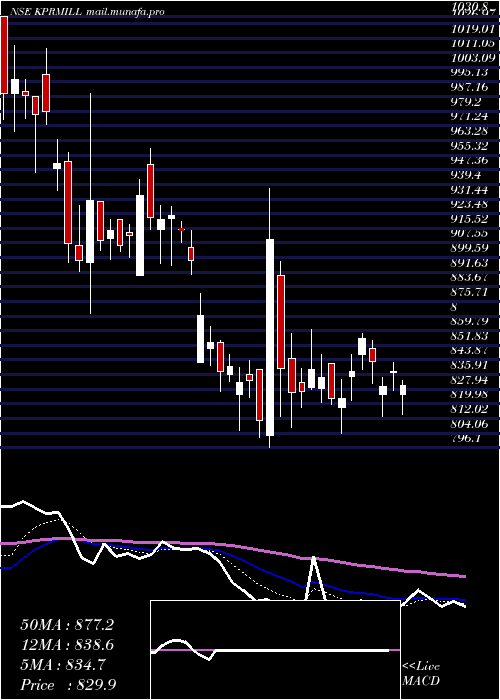Screen dimensions: 500x700
Task: Click the 'NSE KPRMILL mail.munafa.pro' chart title
Action: point(86,12)
